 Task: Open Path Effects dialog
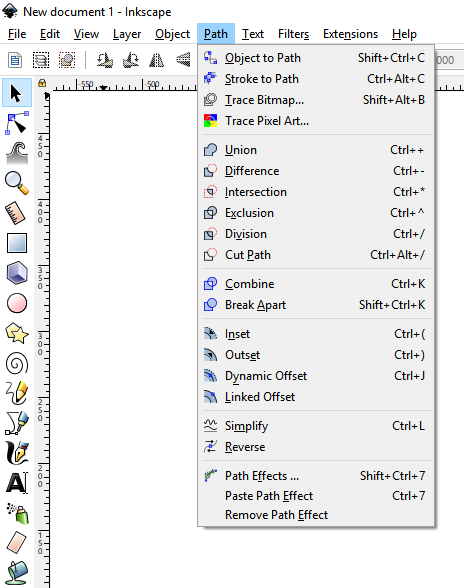coord(316,476)
